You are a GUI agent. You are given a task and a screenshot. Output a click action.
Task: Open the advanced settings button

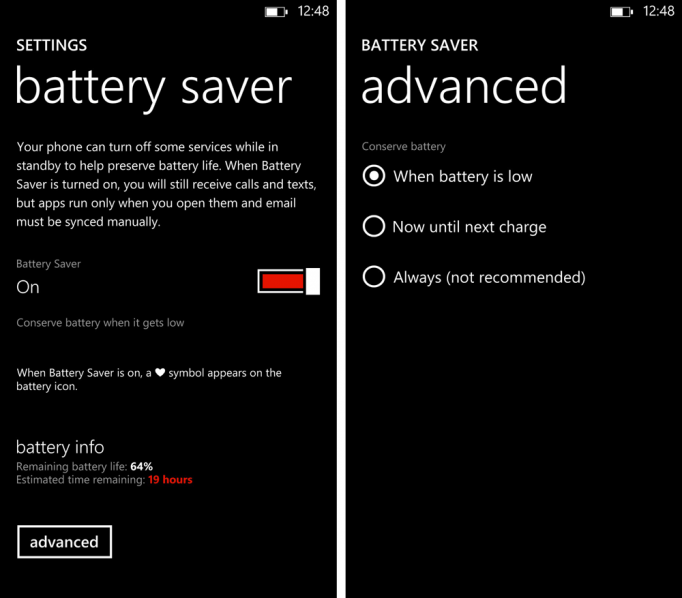64,541
